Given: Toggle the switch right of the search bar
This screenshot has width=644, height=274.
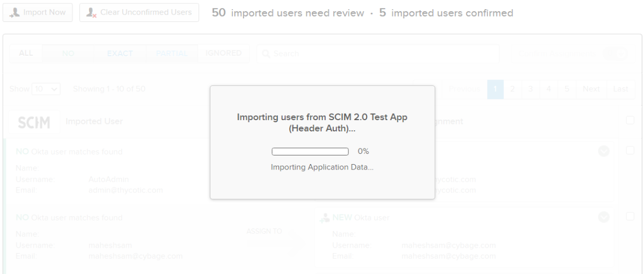Looking at the screenshot, I should 615,54.
